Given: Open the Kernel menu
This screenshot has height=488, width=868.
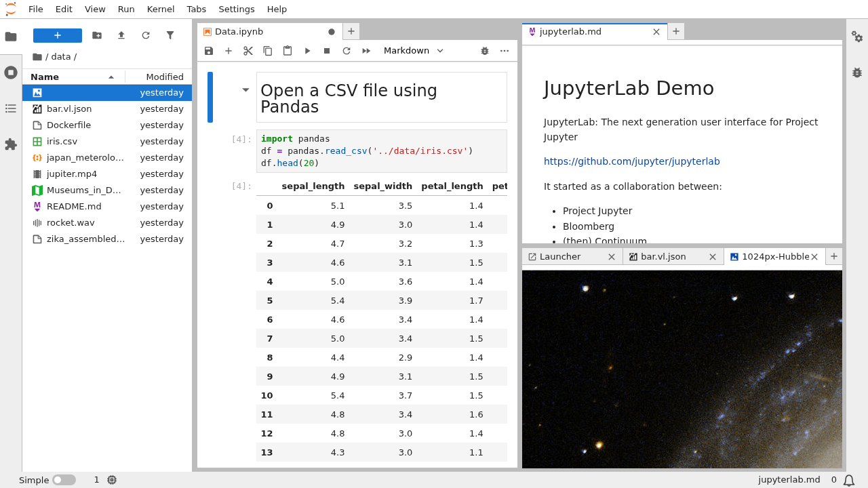Looking at the screenshot, I should pos(160,9).
